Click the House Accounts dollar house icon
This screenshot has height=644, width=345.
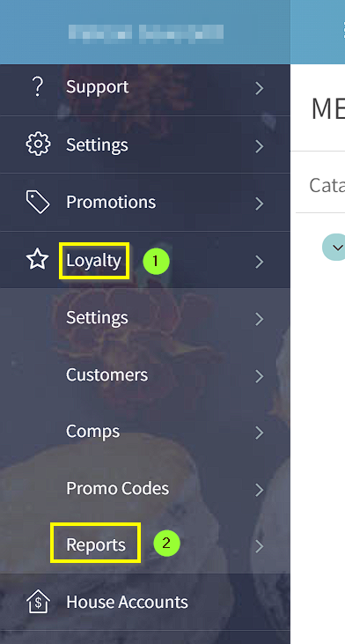[38, 602]
